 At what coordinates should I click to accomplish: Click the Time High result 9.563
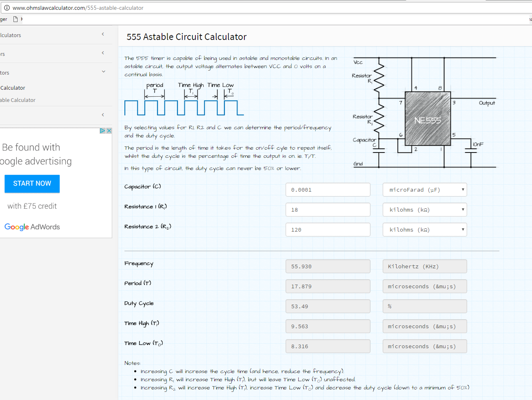(x=328, y=326)
